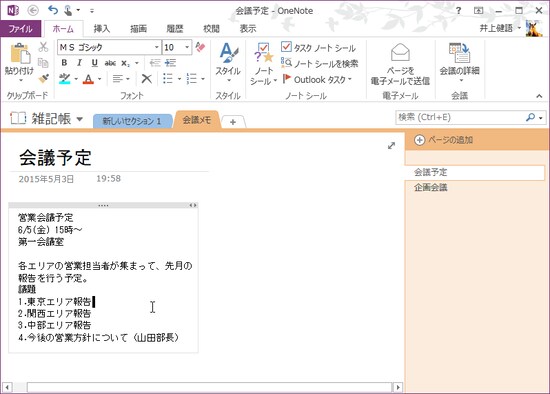Screen dimensions: 550x394
Task: Click Find Tags (ノートシールを検索)
Action: point(320,64)
